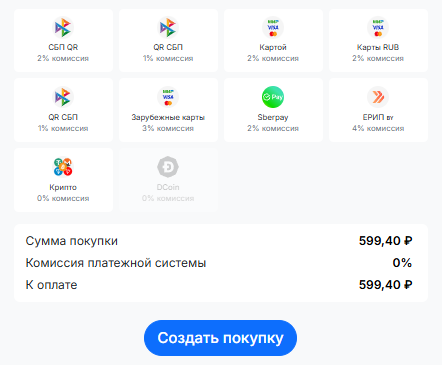Viewport: 442px width, 365px height.
Task: Select the card icon above Картой
Action: 273,27
